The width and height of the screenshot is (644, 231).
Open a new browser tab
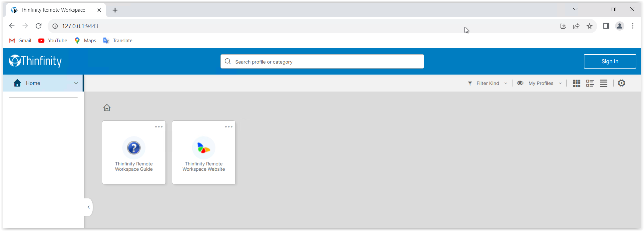pos(115,10)
